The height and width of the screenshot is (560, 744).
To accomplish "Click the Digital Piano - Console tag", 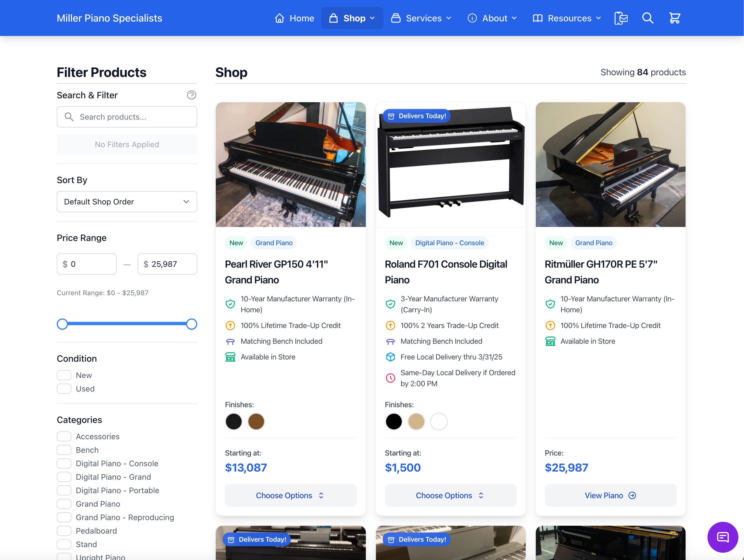I will 449,243.
